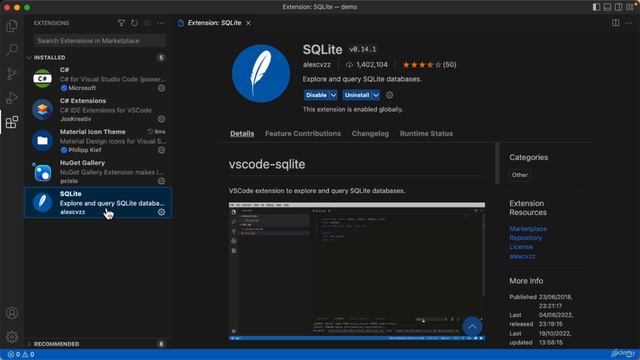Click the vscode-sqlite heading
640x360 pixels.
point(267,164)
